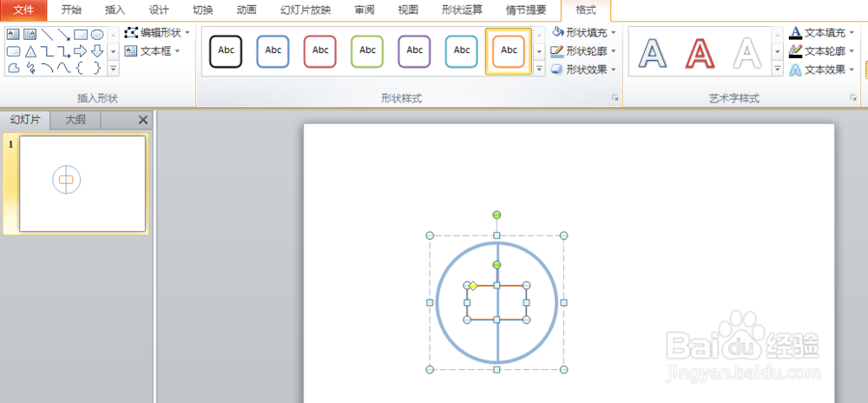The image size is (868, 403).
Task: Switch to the 设计 ribbon tab
Action: pyautogui.click(x=159, y=10)
